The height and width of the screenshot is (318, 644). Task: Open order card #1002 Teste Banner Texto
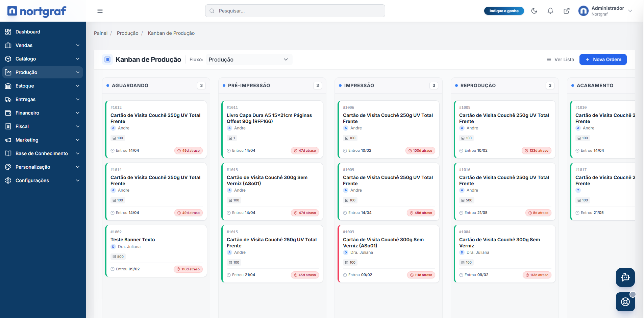156,251
